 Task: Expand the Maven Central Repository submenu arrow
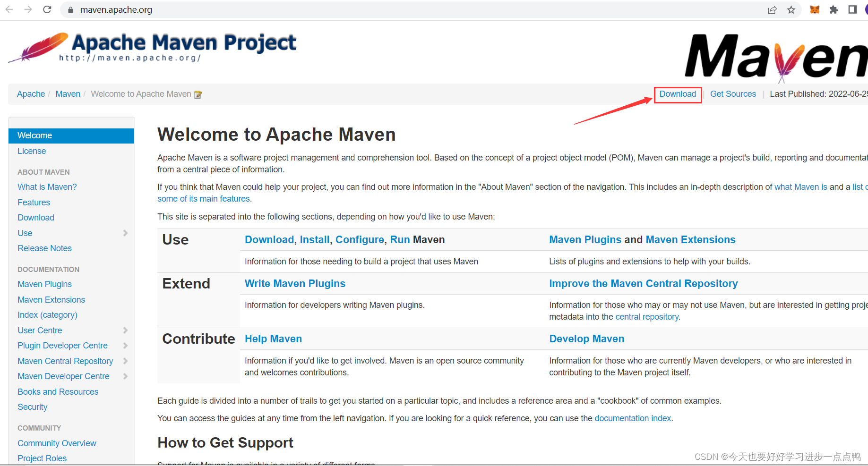click(125, 361)
